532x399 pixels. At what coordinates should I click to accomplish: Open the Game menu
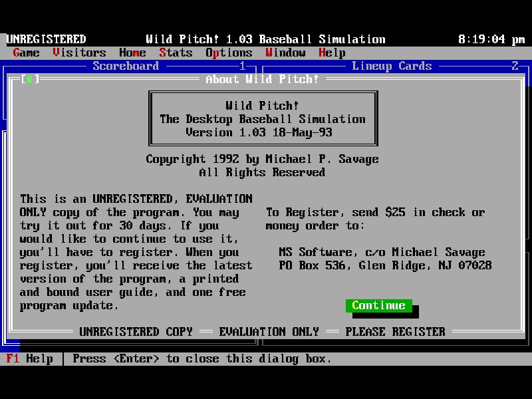tap(27, 53)
